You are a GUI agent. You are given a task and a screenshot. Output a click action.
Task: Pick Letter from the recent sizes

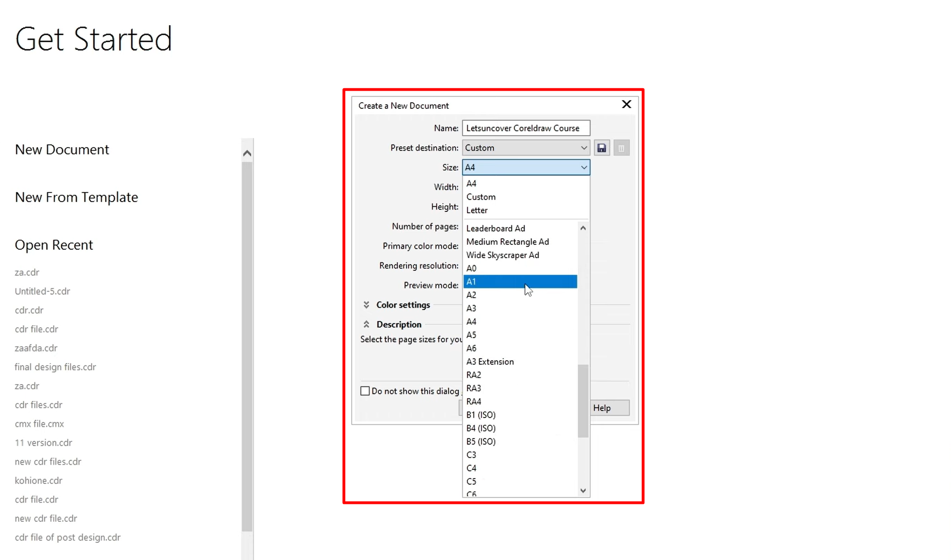click(476, 210)
